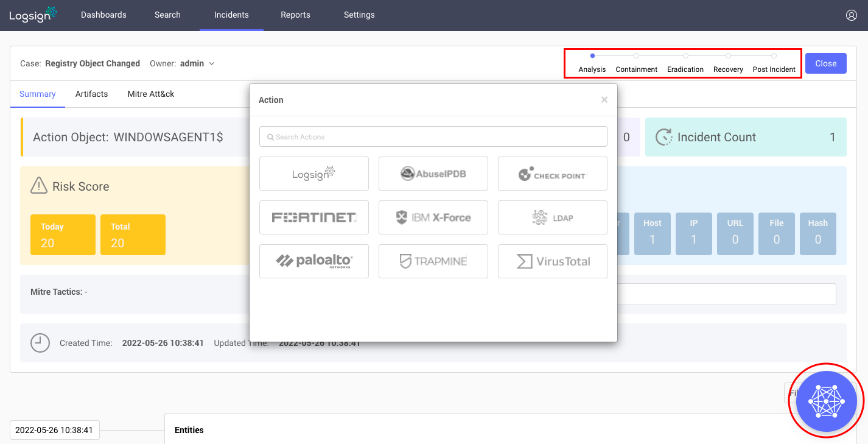Click the Registry Object Changed case name
This screenshot has width=868, height=444.
93,63
